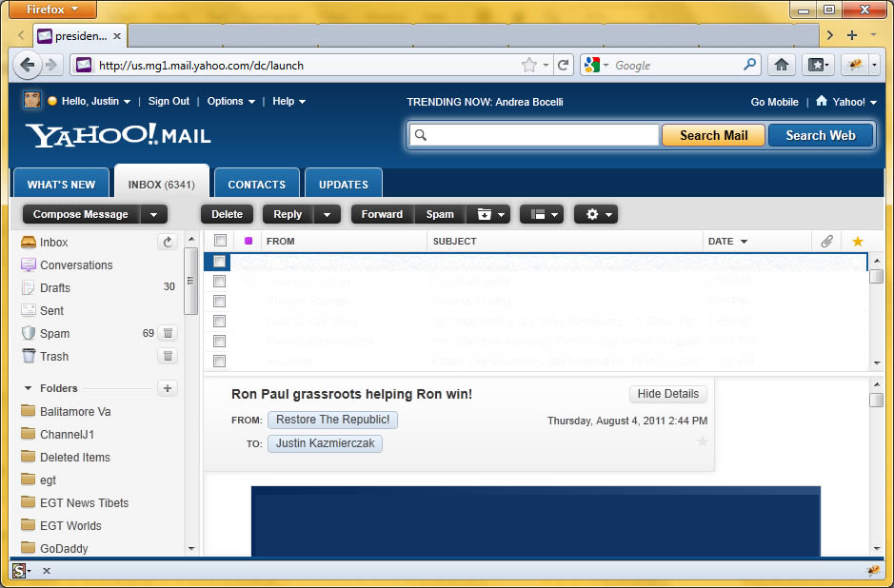The width and height of the screenshot is (894, 588).
Task: Click the Go Mobile link
Action: click(x=774, y=102)
